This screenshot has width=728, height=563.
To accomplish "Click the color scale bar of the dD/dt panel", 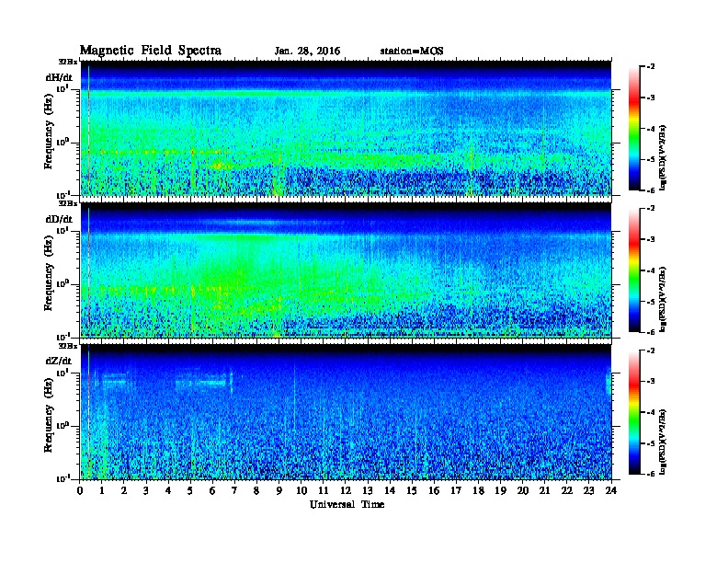I will [634, 270].
